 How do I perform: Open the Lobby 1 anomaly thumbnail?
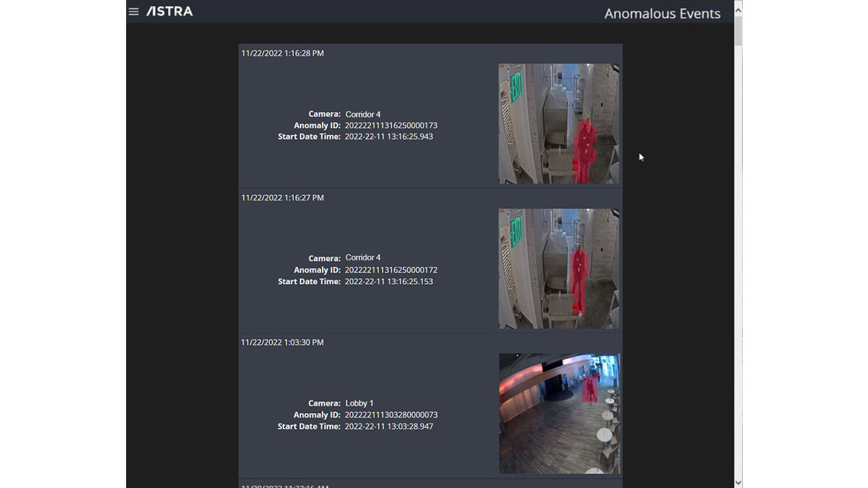tap(559, 413)
